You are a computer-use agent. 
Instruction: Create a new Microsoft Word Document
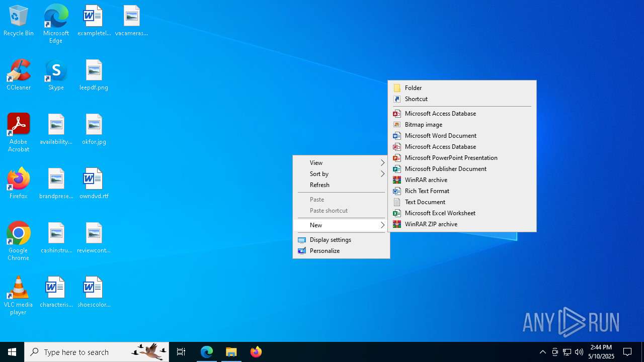(x=462, y=135)
